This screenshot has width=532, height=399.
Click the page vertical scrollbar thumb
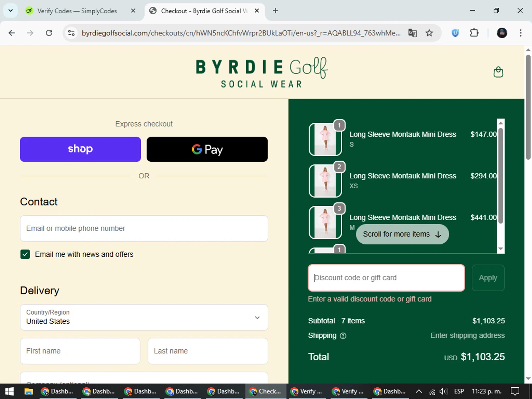click(528, 106)
